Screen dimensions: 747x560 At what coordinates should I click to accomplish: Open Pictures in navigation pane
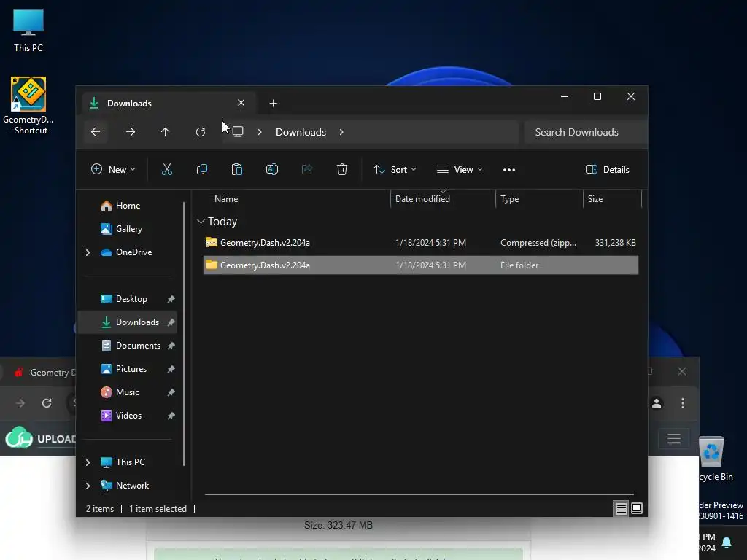tap(131, 369)
